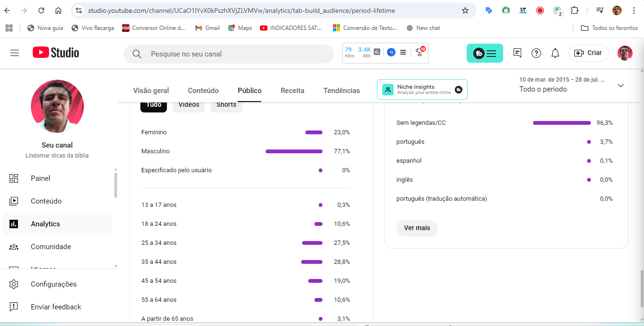Image resolution: width=644 pixels, height=326 pixels.
Task: Click the channel search input field
Action: click(229, 54)
